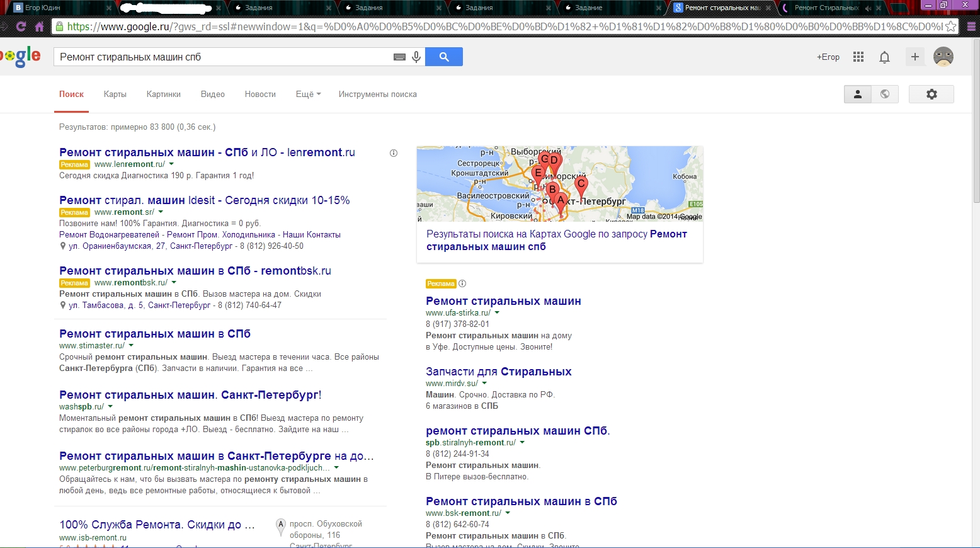Open dropdown arrow next to spb.stiralnyh-remont.ru
Viewport: 980px width, 548px height.
tap(522, 443)
